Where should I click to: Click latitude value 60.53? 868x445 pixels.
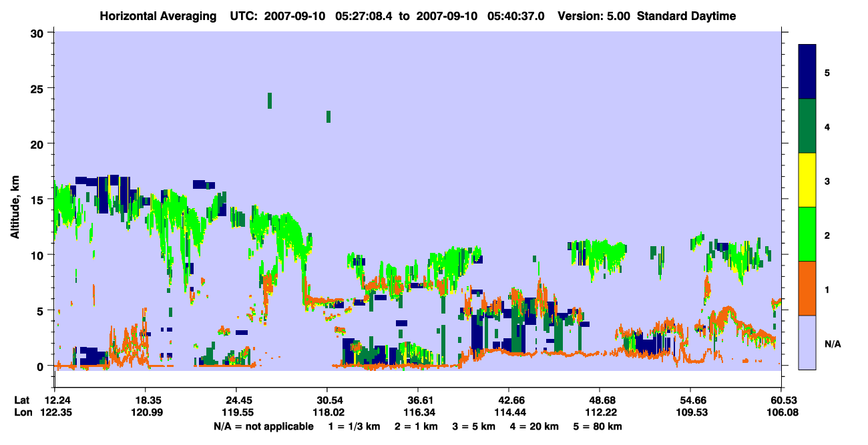781,400
